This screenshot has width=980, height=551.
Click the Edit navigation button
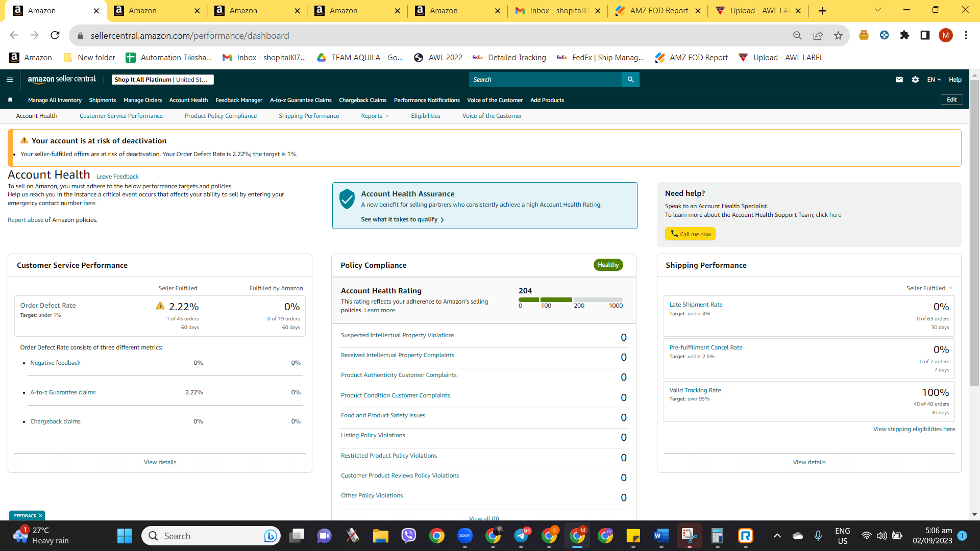click(952, 99)
